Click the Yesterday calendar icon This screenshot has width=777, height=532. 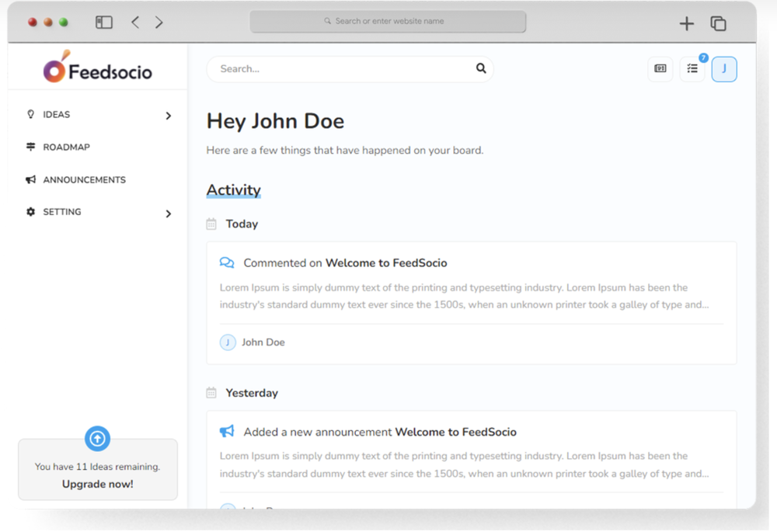211,393
